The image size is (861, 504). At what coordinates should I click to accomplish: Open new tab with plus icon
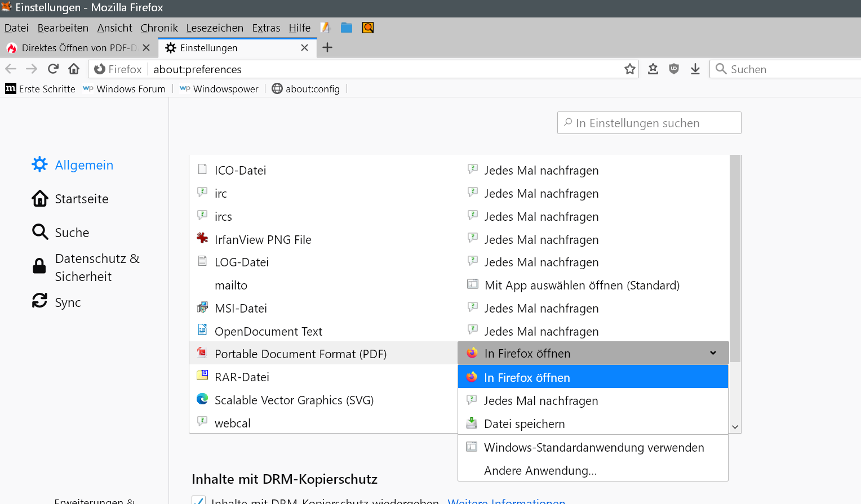[x=327, y=48]
